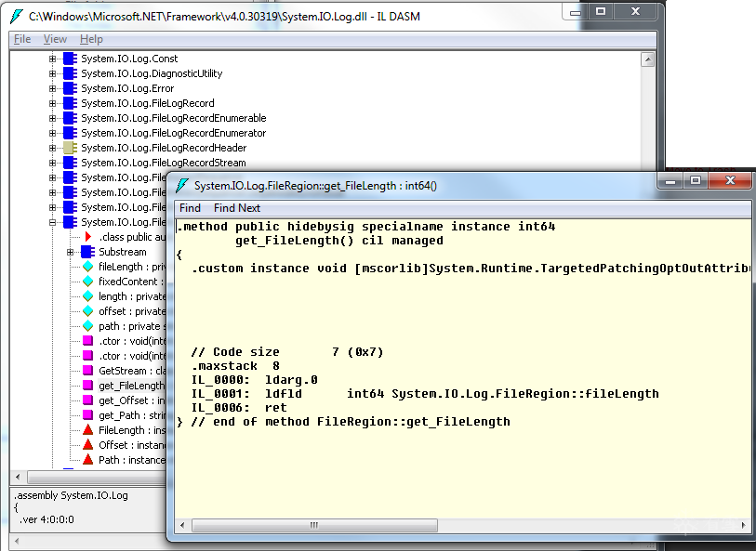This screenshot has height=551, width=756.
Task: Select the fixedContent field tree row
Action: point(131,282)
